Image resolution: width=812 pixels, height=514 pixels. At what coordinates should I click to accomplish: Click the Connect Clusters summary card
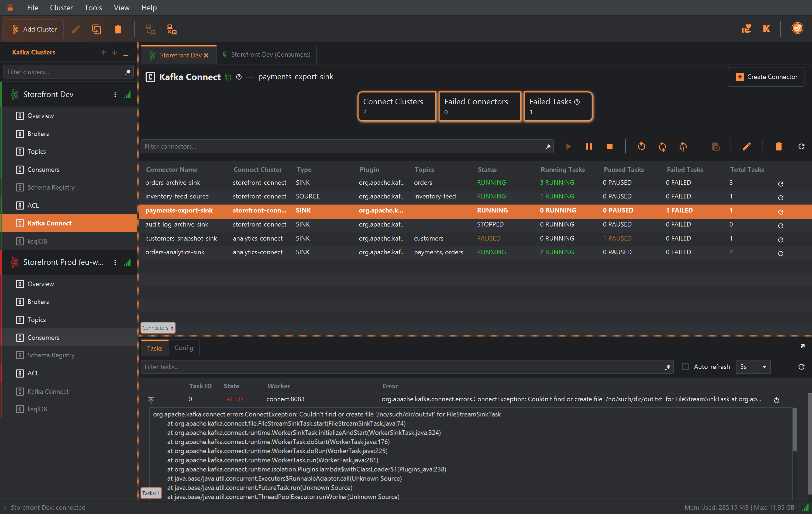[397, 106]
